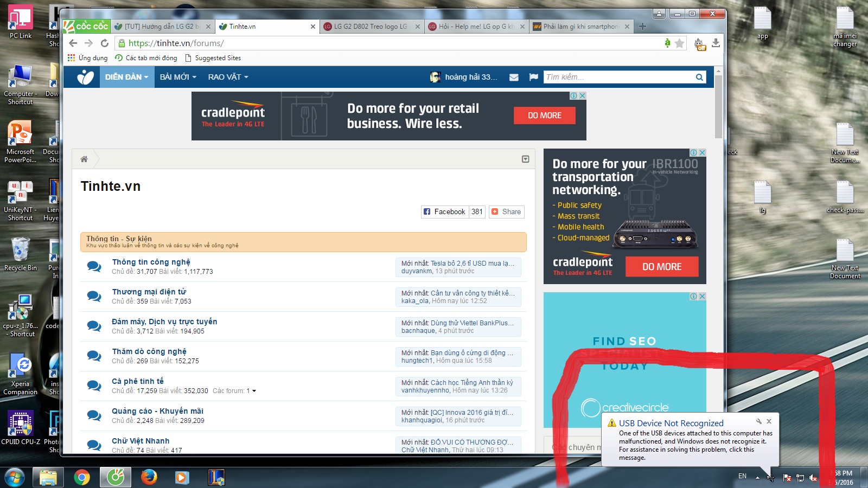Click the Share button
Image resolution: width=868 pixels, height=488 pixels.
pos(507,212)
